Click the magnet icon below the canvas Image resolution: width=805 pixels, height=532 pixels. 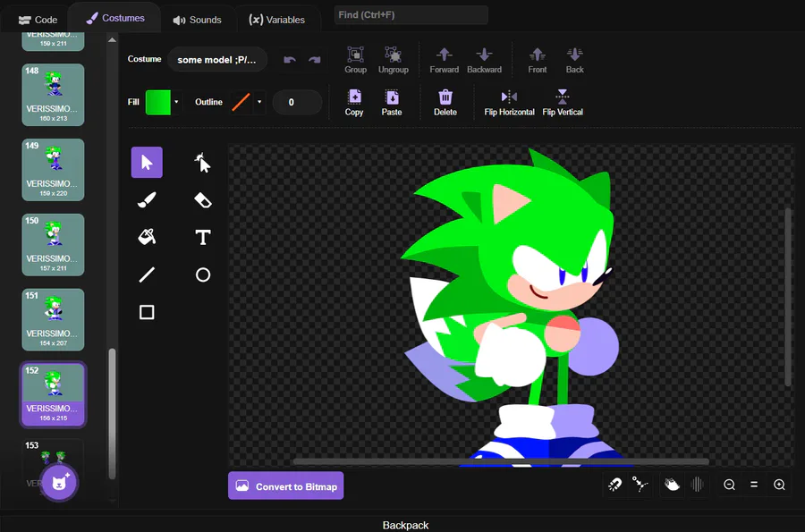[x=615, y=485]
